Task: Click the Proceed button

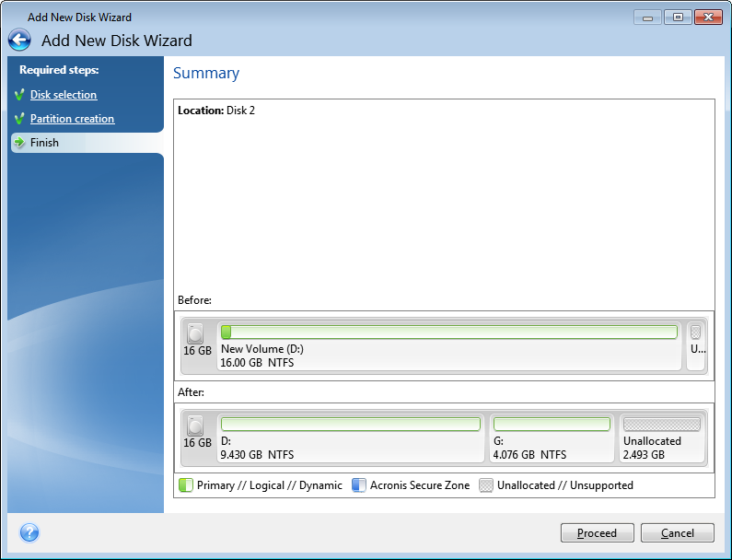Action: pos(597,533)
